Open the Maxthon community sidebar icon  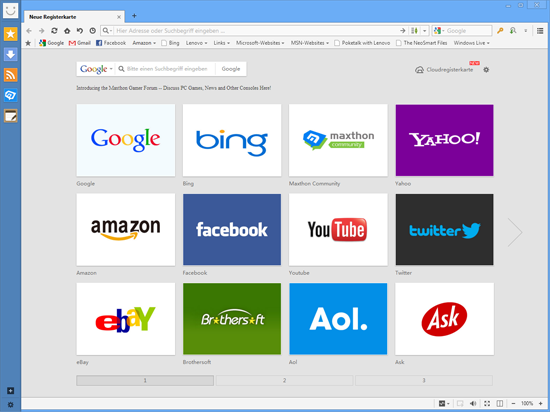tap(11, 95)
